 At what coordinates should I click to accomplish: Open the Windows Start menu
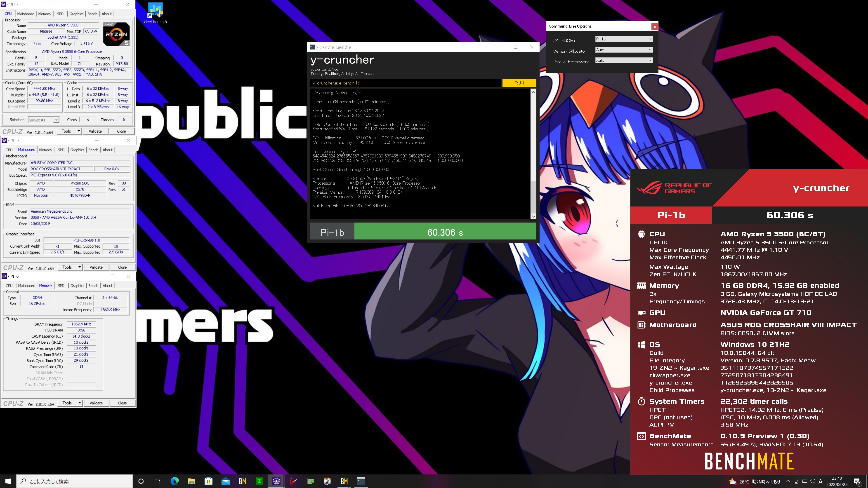point(8,481)
